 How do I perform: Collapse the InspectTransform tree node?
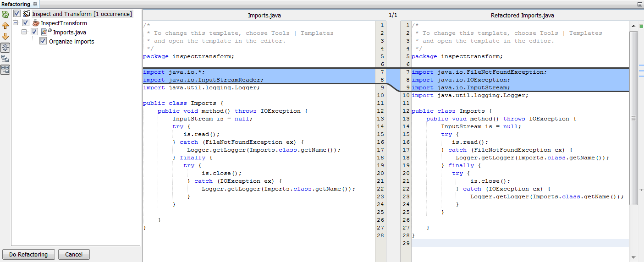coord(16,23)
